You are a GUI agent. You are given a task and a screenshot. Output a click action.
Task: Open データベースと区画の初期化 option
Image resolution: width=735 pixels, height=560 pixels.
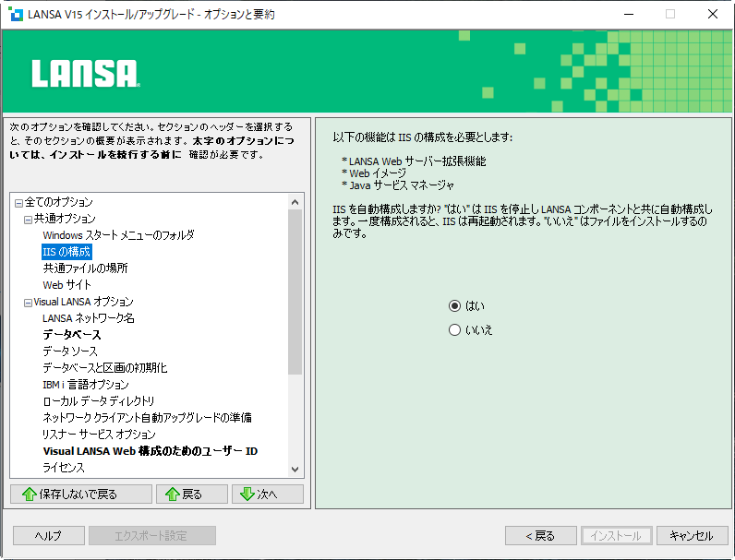tap(105, 367)
